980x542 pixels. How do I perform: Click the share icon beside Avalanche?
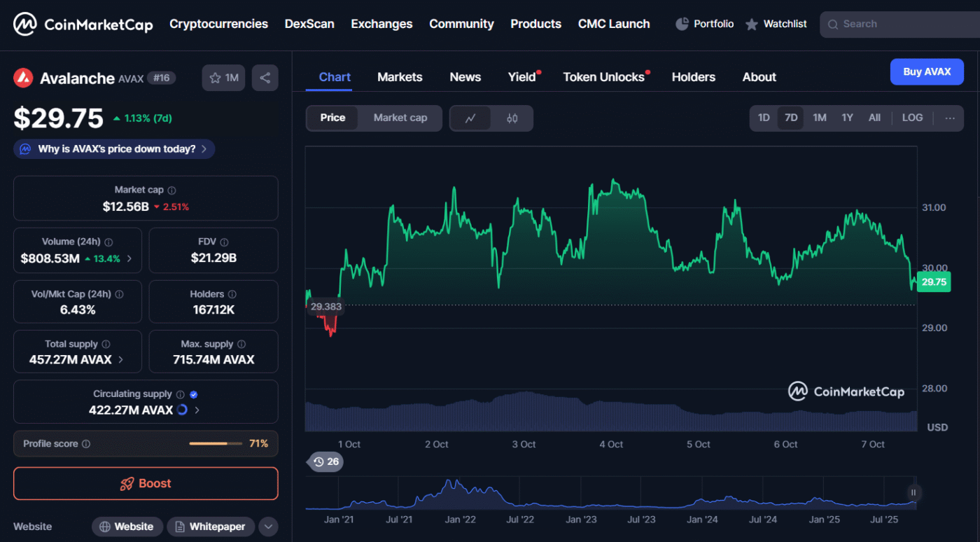[265, 78]
